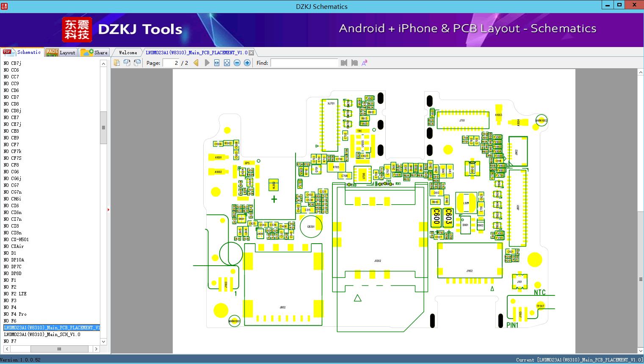
Task: Click the DZKJ red logo in the banner
Action: pyautogui.click(x=77, y=30)
